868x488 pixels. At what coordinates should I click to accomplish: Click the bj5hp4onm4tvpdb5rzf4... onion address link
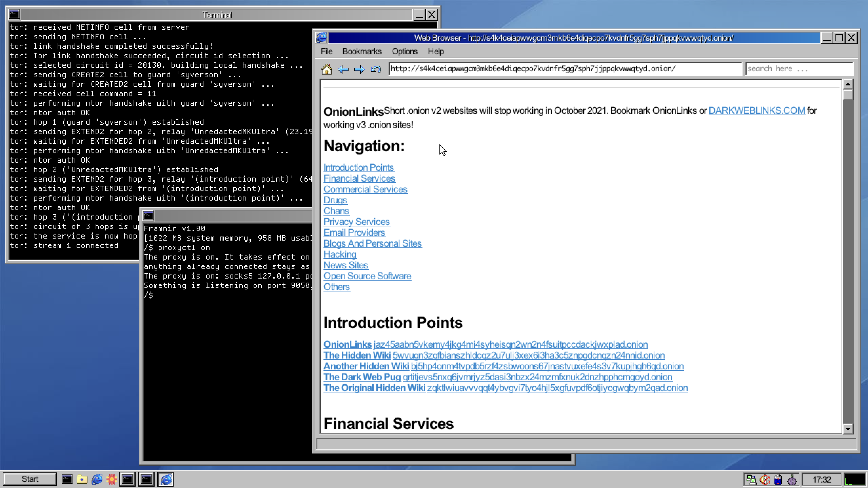547,366
